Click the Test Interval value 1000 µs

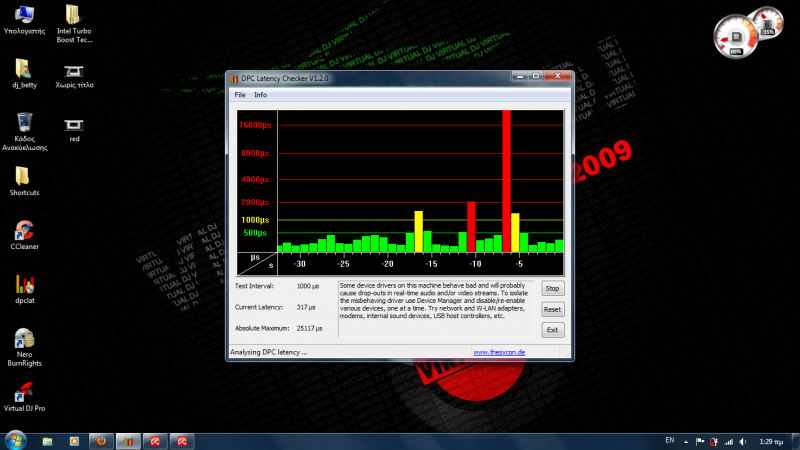pos(308,286)
